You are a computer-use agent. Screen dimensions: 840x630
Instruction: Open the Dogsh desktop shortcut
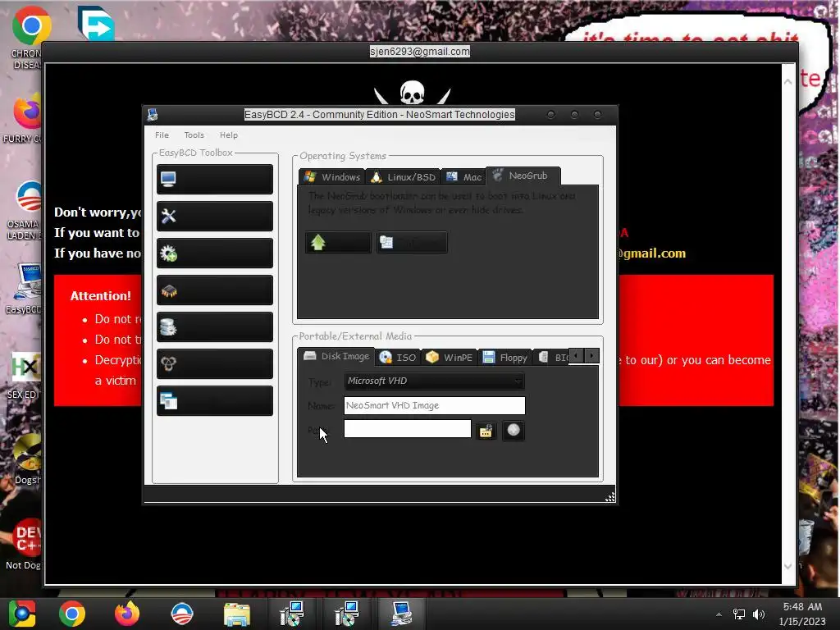tap(27, 459)
